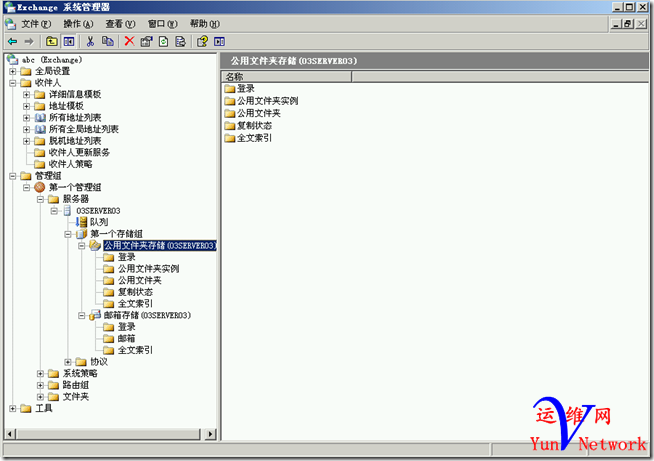The width and height of the screenshot is (654, 461).
Task: Select 复制状态 in the left tree
Action: click(135, 292)
